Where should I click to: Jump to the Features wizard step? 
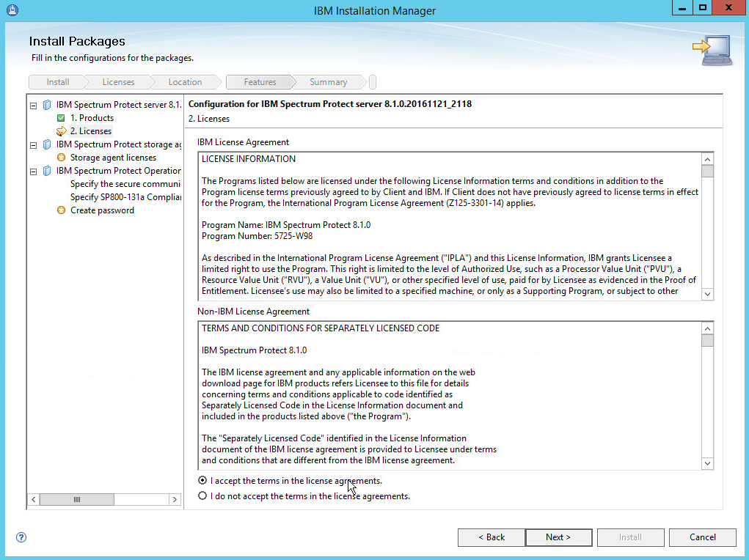pos(260,82)
